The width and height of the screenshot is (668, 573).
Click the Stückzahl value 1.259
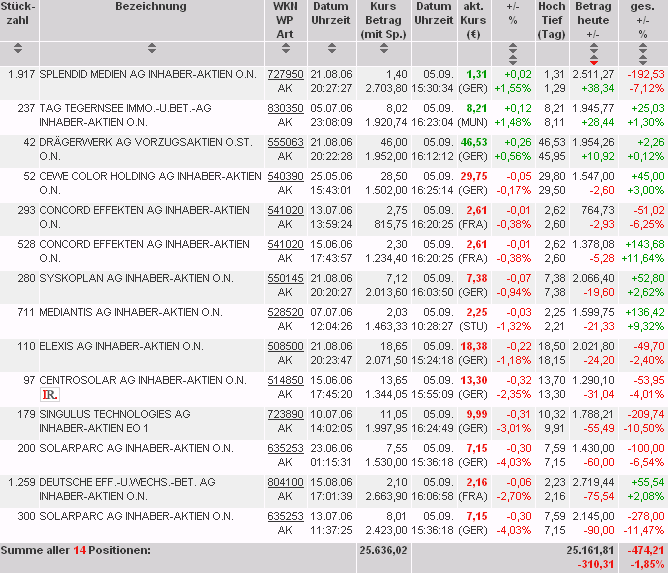coord(22,482)
